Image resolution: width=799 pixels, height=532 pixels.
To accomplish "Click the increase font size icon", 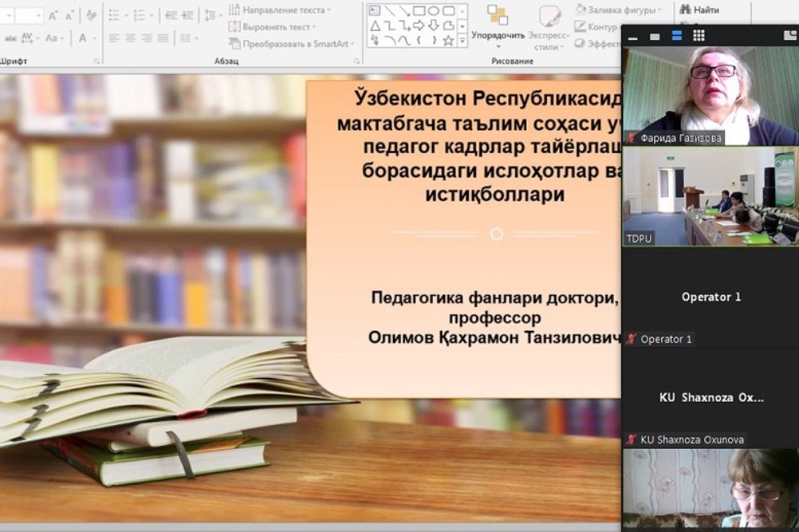I will click(53, 15).
